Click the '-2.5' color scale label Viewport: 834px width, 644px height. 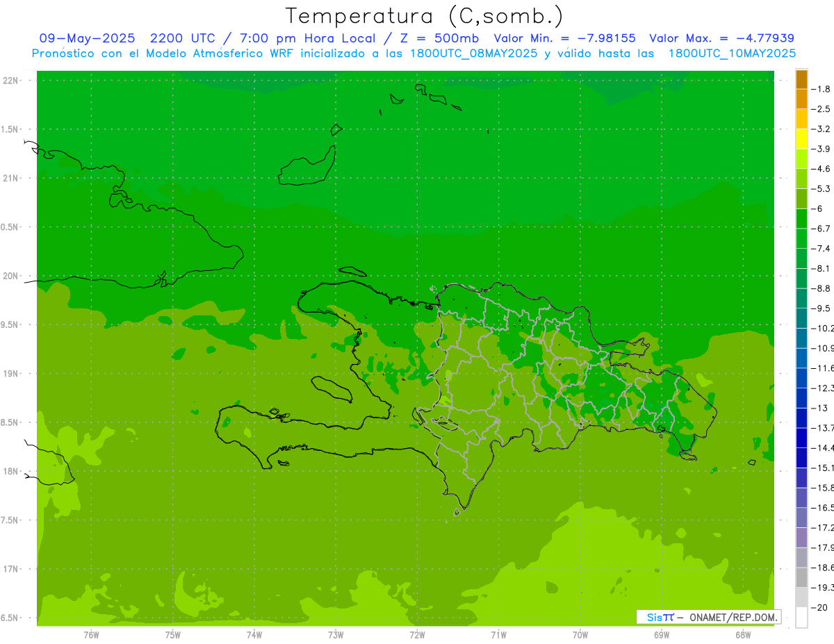point(821,109)
